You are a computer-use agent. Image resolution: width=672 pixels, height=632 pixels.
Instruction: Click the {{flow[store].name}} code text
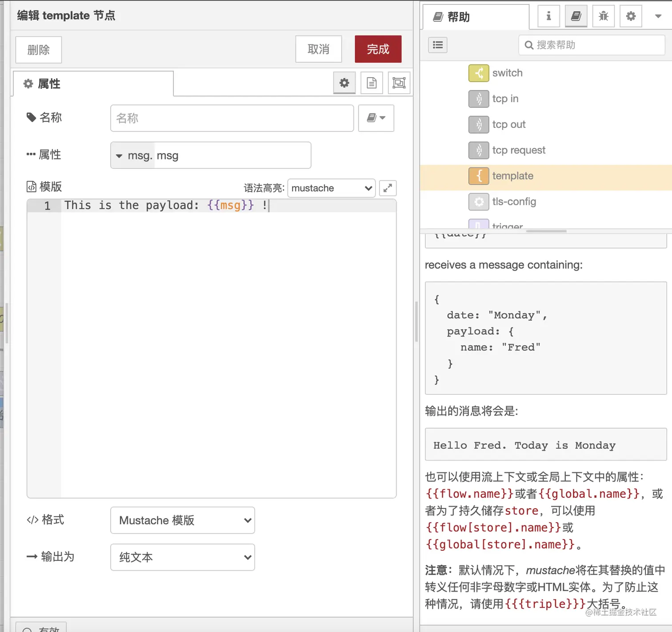[493, 528]
